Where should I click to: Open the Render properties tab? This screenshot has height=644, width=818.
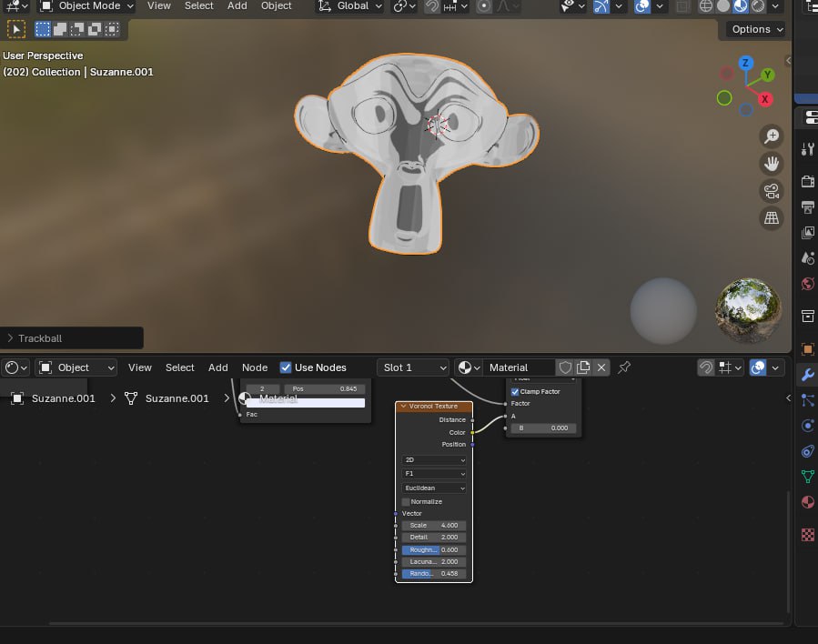coord(808,182)
